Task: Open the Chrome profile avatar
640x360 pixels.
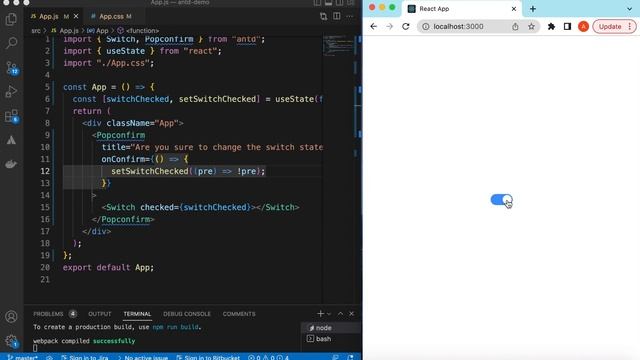Action: point(583,27)
